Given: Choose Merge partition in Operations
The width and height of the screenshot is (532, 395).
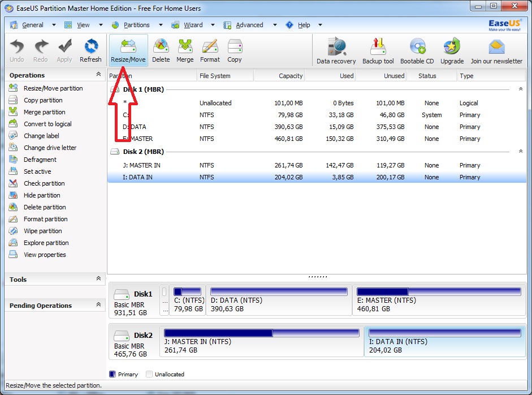Looking at the screenshot, I should coord(37,112).
